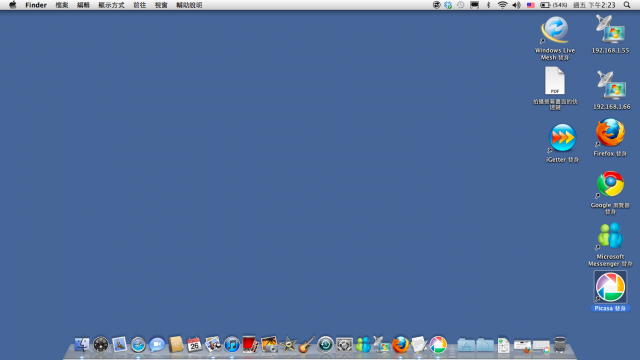Open iMovie star icon in the Dock

coord(288,344)
